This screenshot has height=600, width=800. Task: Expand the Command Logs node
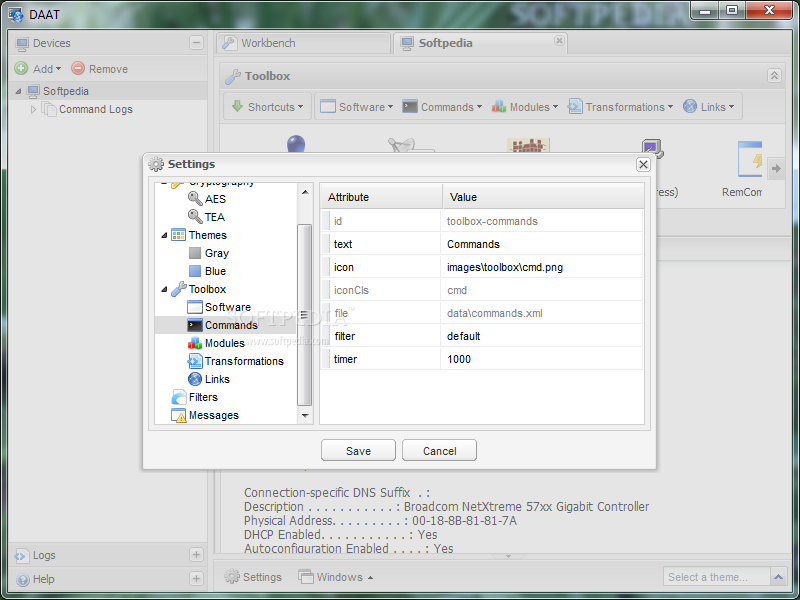coord(33,109)
